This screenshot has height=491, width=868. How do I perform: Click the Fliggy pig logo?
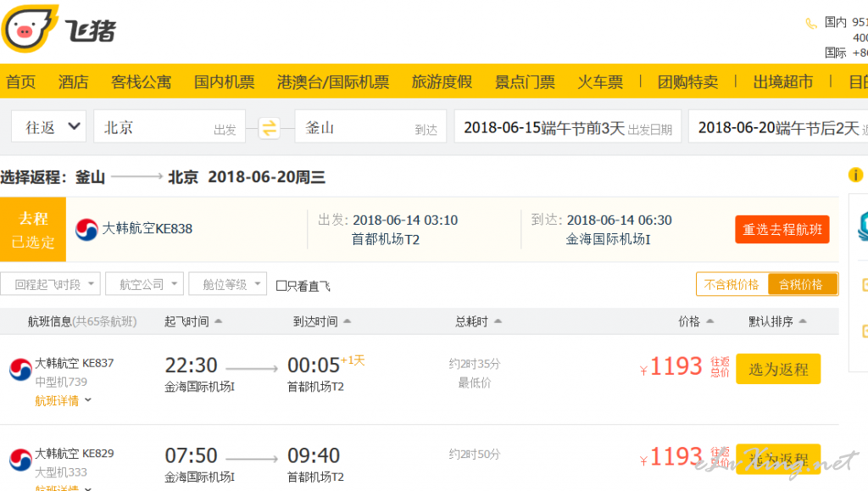point(30,28)
